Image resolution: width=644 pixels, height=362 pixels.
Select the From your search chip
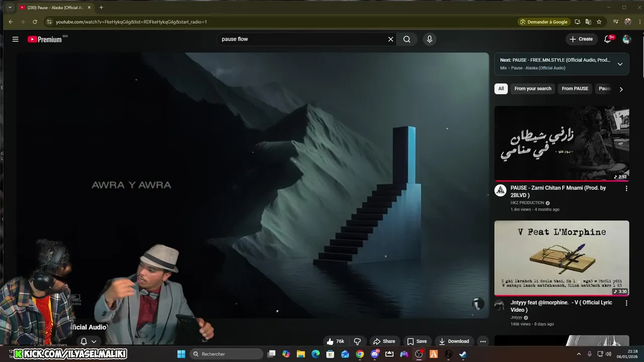[533, 88]
